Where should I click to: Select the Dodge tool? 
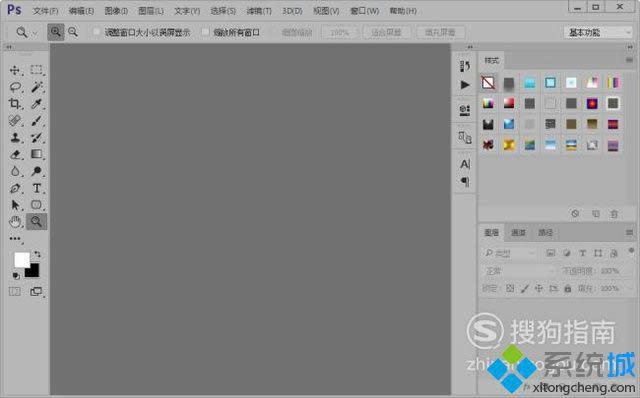click(37, 171)
